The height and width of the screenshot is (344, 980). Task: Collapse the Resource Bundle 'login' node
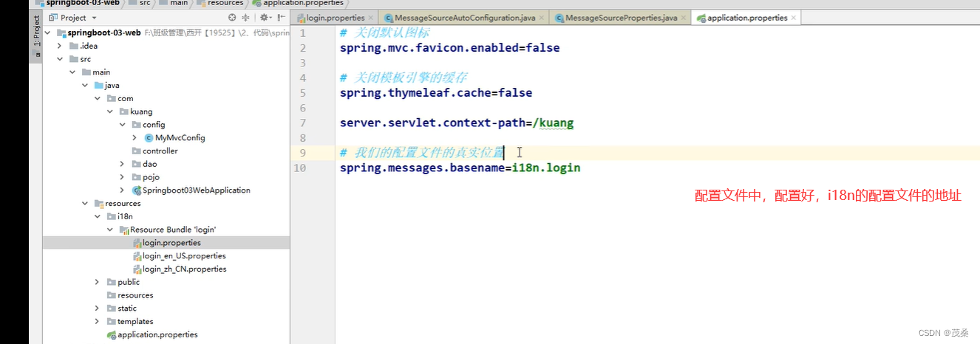pos(110,230)
